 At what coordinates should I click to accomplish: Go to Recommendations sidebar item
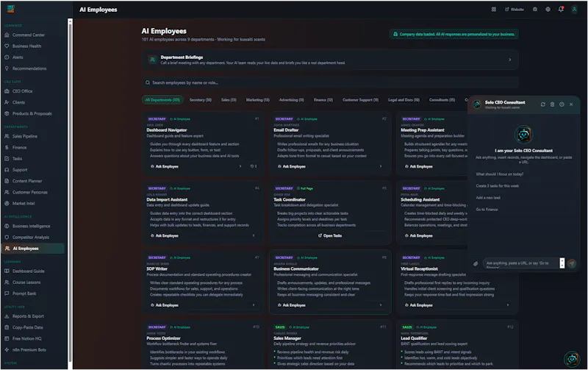point(29,68)
